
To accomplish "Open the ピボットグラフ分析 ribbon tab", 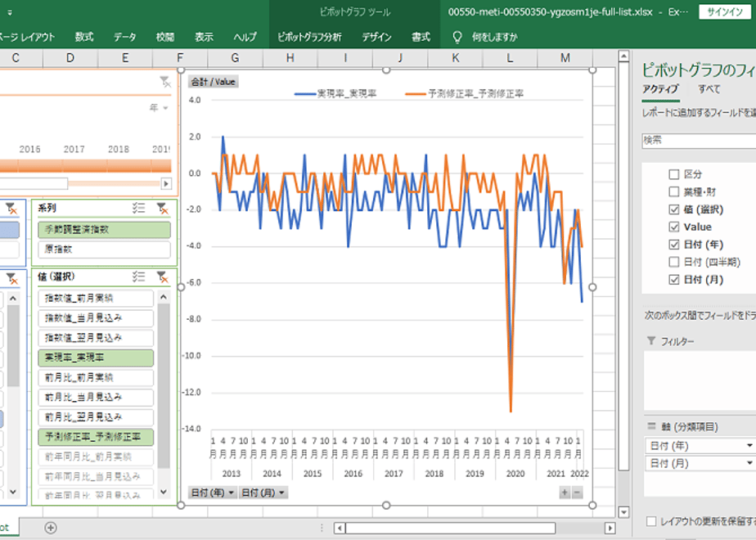I will click(x=309, y=37).
